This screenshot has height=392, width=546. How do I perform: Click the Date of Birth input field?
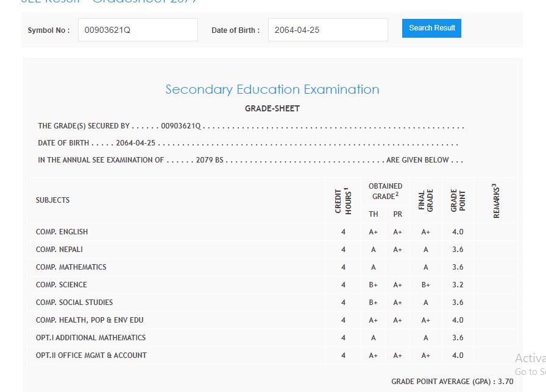pyautogui.click(x=328, y=30)
